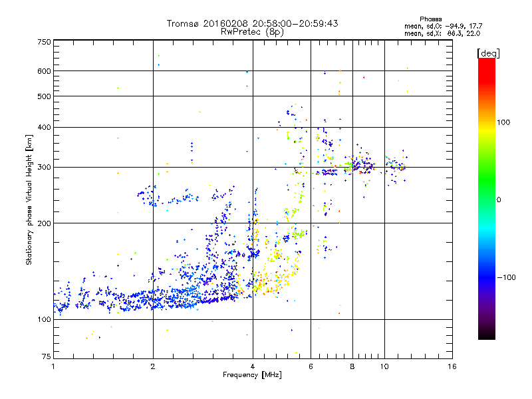The height and width of the screenshot is (399, 532).
Task: Click the green zone of the colorbar
Action: pyautogui.click(x=487, y=180)
